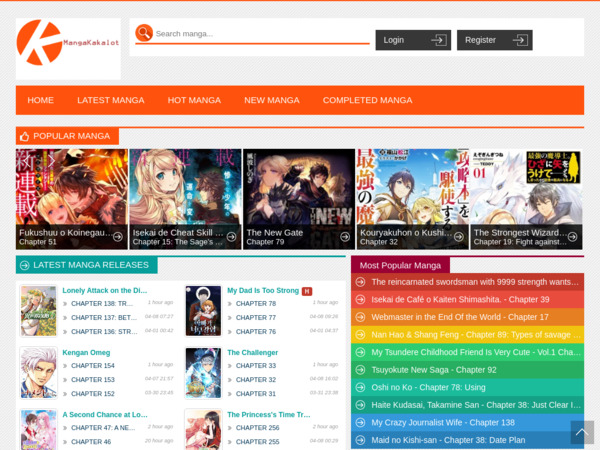Viewport: 600px width, 450px height.
Task: Click the orange search magnifier icon
Action: point(144,33)
